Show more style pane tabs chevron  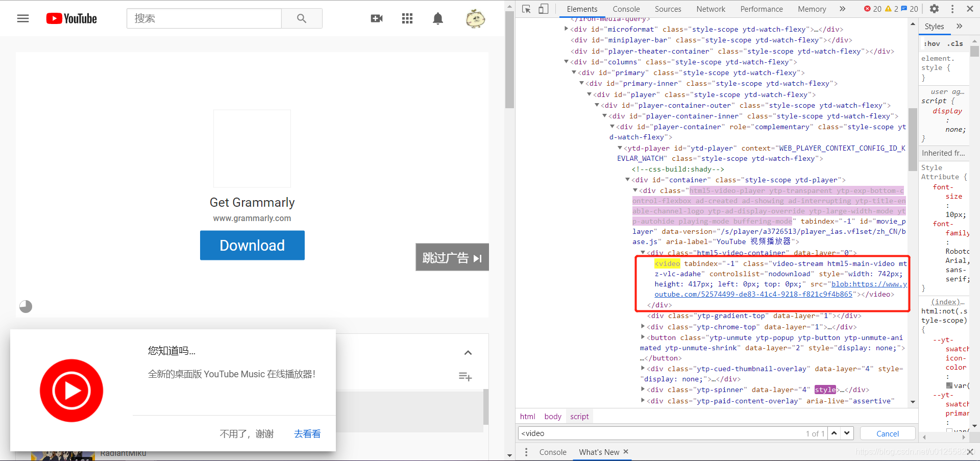(959, 26)
